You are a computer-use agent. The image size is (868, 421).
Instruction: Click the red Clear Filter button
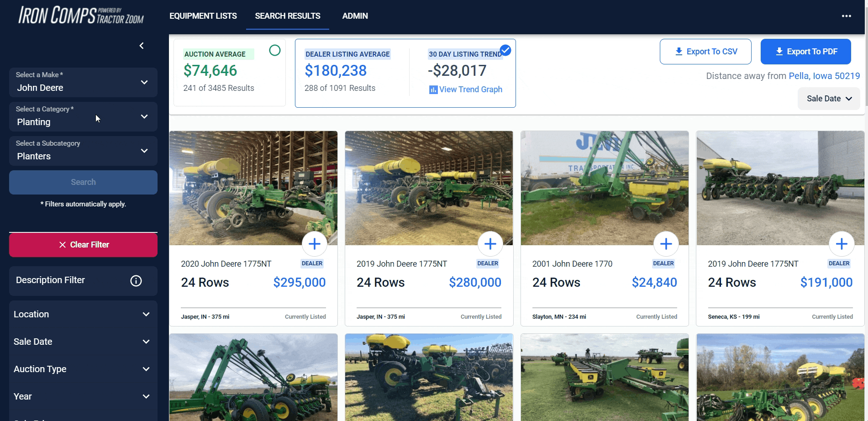tap(83, 245)
